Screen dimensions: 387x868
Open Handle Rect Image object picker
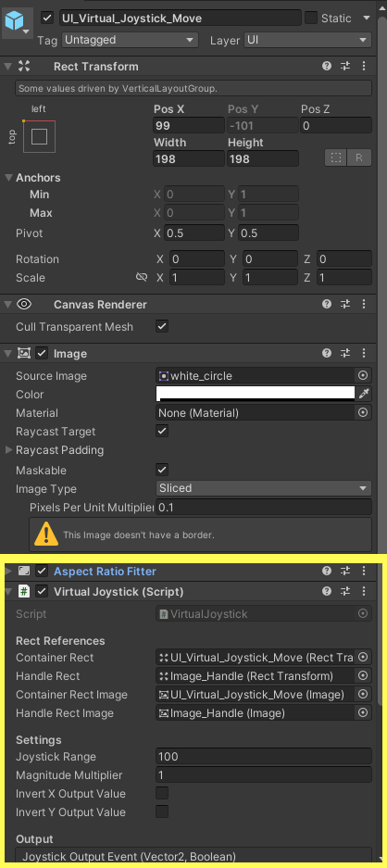[x=363, y=713]
